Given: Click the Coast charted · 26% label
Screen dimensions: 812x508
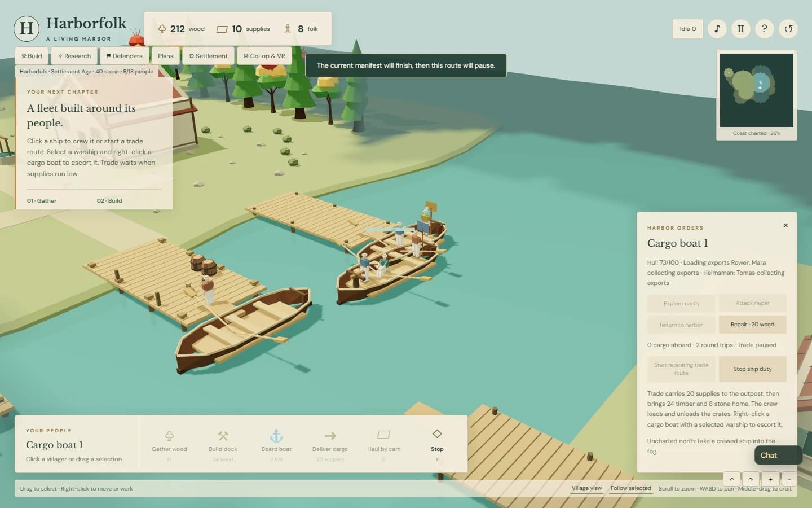Looking at the screenshot, I should pyautogui.click(x=757, y=133).
